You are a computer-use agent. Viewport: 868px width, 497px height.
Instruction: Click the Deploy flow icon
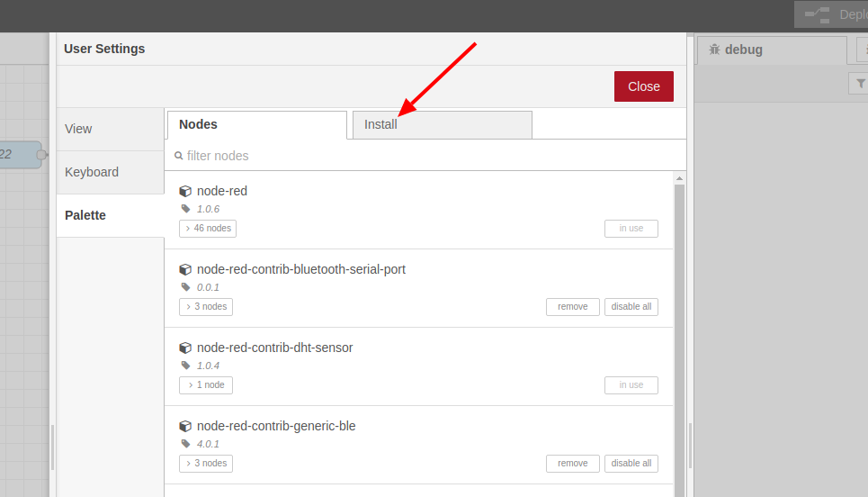point(817,15)
